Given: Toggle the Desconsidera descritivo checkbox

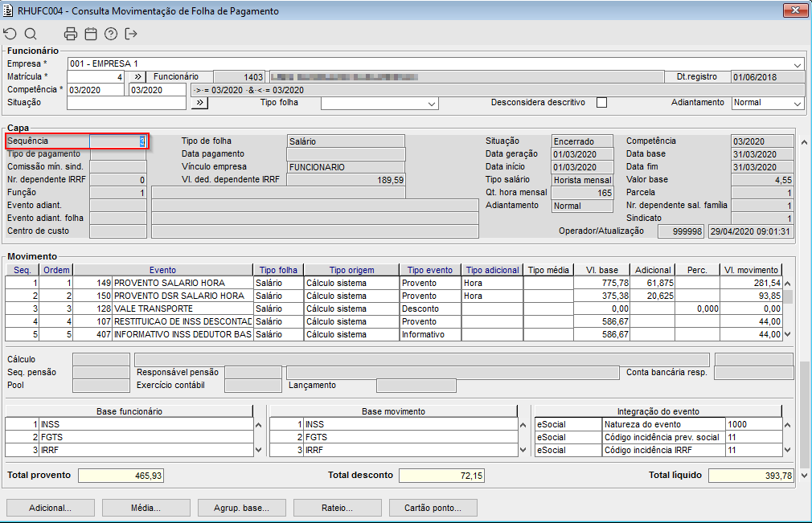Looking at the screenshot, I should pyautogui.click(x=601, y=103).
